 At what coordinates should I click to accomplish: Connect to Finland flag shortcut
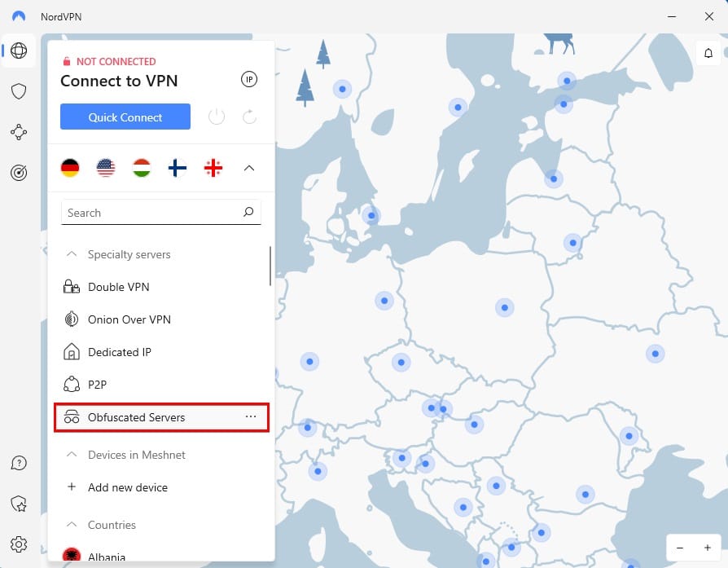coord(178,168)
